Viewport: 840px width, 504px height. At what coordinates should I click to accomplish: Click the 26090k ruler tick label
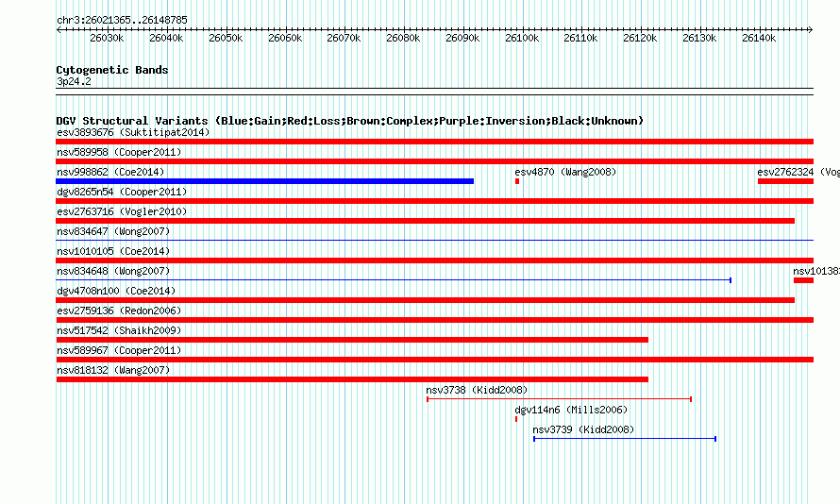pos(462,38)
